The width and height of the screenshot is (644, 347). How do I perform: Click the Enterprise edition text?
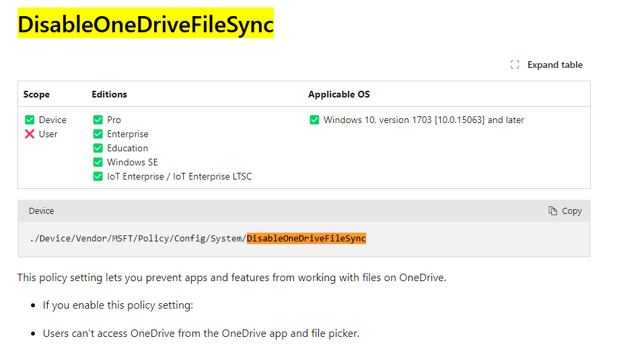pyautogui.click(x=128, y=134)
